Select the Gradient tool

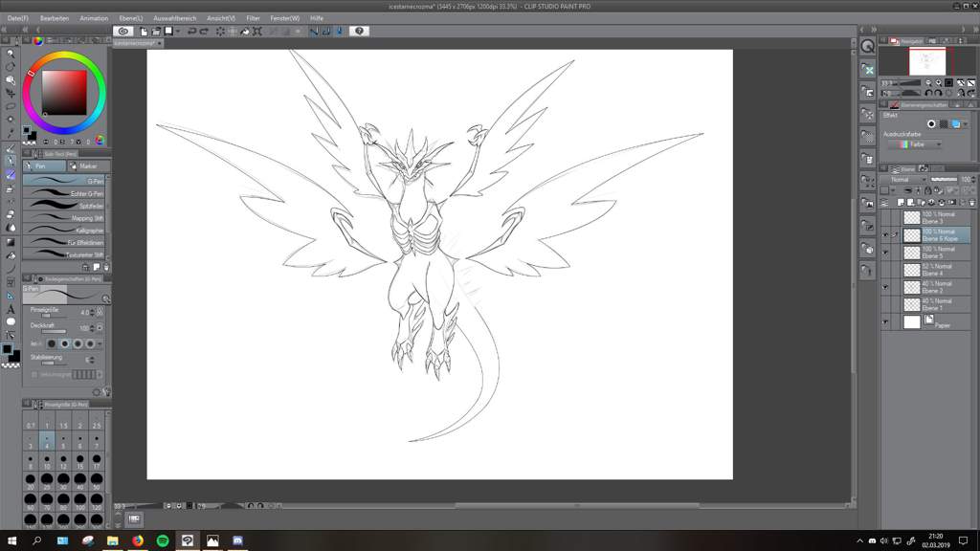[x=11, y=242]
